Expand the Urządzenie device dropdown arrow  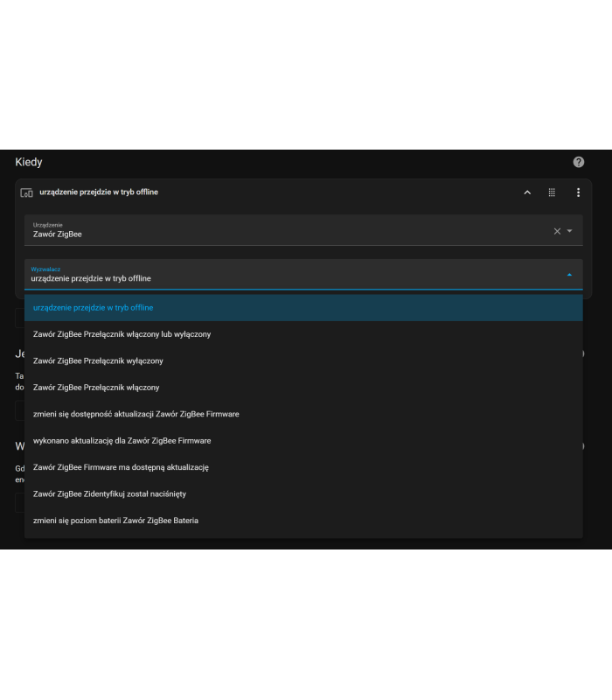coord(570,231)
